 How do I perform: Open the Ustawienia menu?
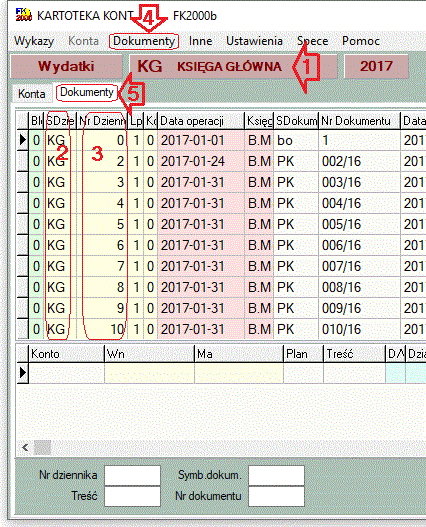coord(254,41)
